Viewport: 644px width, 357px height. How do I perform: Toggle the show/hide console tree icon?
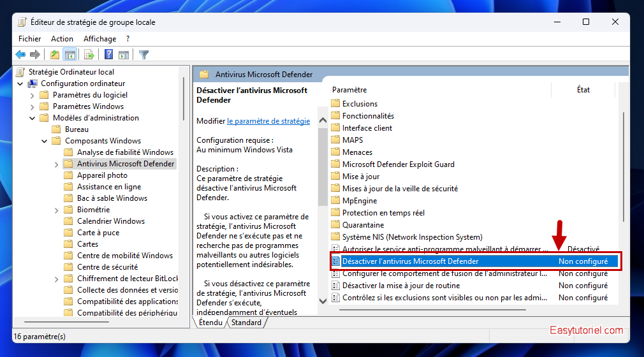pyautogui.click(x=70, y=55)
